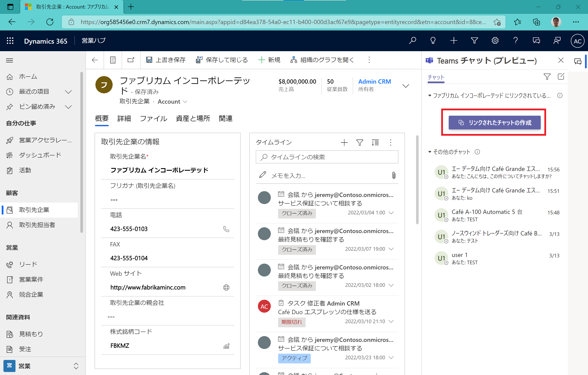Click the attachment paperclip in memo box

tap(394, 175)
